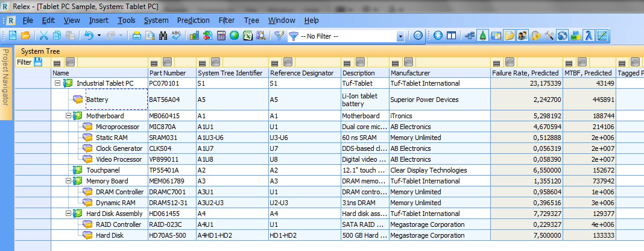Toggle grey filter button above Name column

tap(70, 62)
